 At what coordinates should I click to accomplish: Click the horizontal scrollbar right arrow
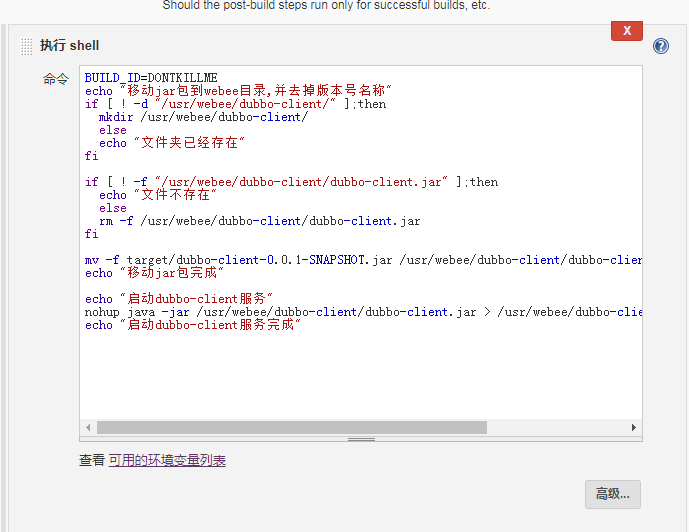pos(634,427)
